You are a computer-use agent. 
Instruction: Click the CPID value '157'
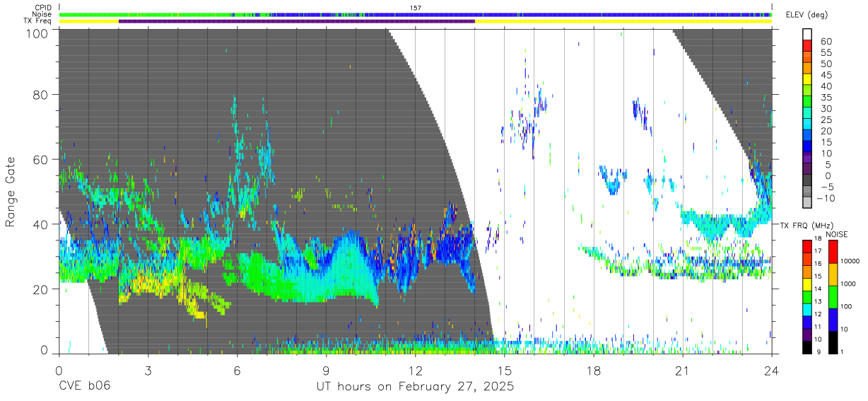[416, 7]
